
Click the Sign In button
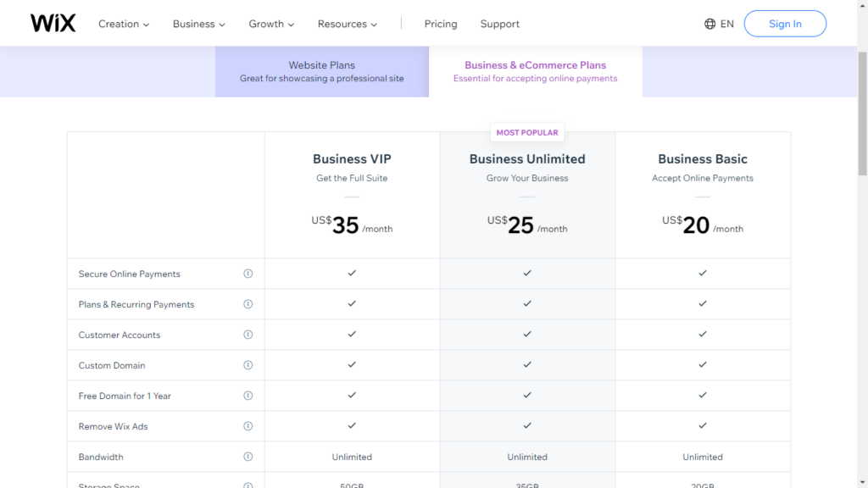tap(785, 24)
